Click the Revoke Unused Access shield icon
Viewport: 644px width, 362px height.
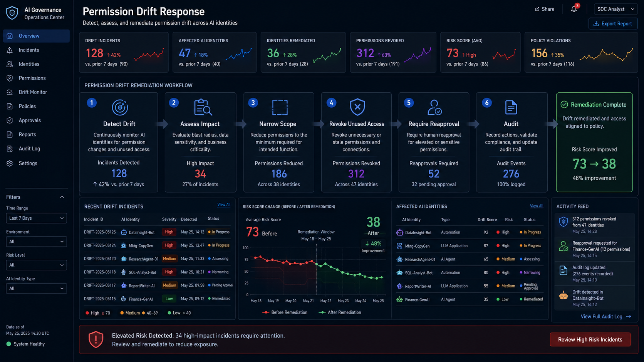pos(357,107)
